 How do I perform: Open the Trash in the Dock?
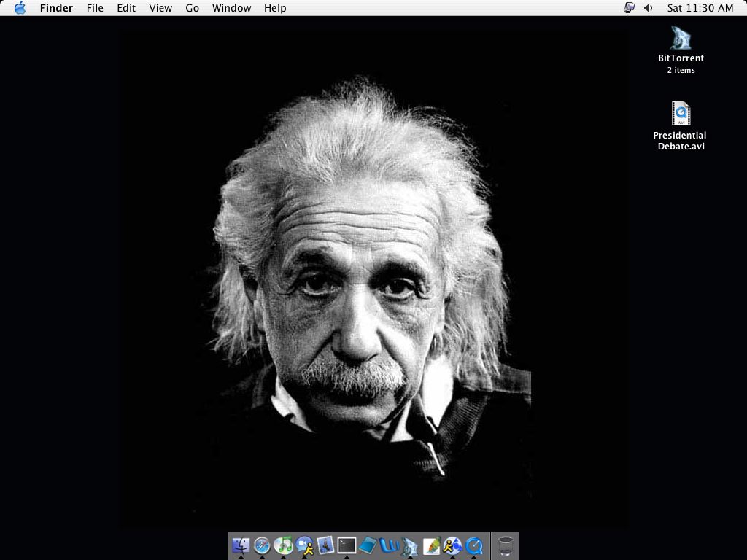pyautogui.click(x=506, y=545)
